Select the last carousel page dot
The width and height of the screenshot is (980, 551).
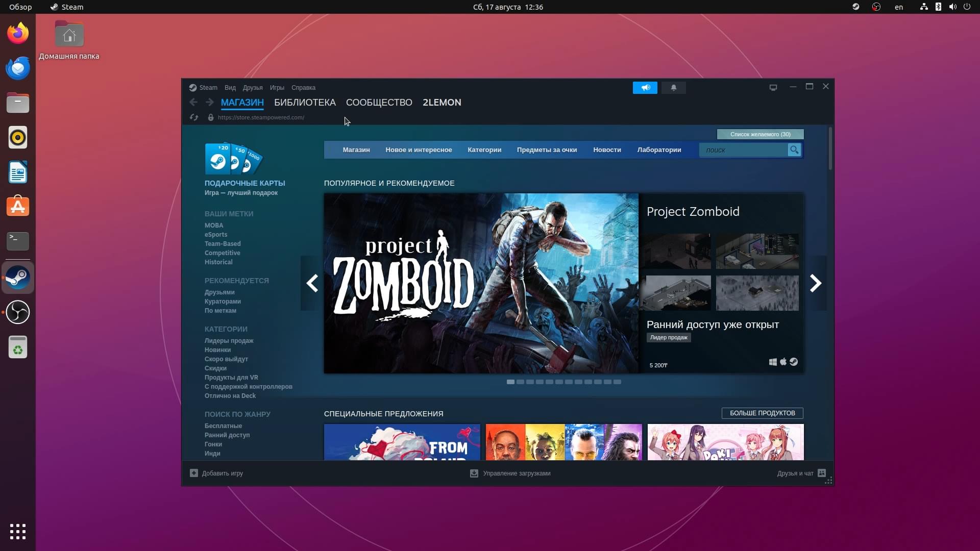coord(618,382)
